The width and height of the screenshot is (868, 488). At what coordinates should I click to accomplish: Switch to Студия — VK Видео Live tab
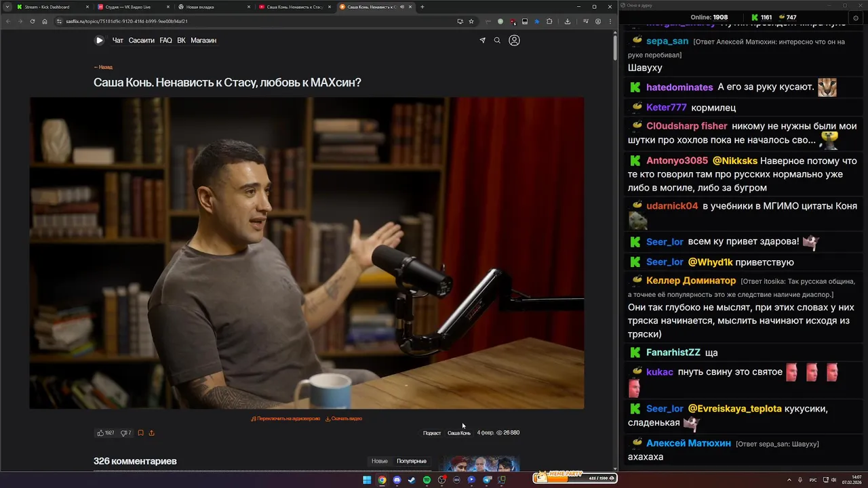click(134, 7)
